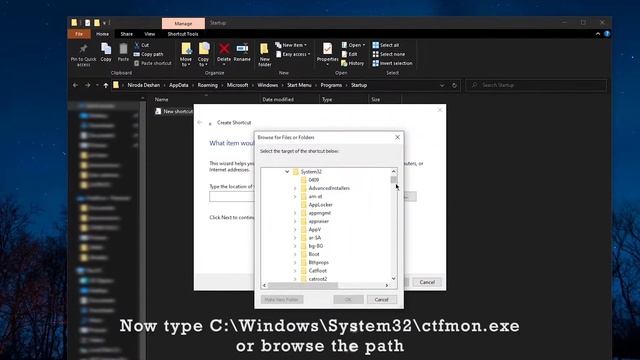Open the Easy access dropdown
The width and height of the screenshot is (640, 360).
[x=293, y=54]
